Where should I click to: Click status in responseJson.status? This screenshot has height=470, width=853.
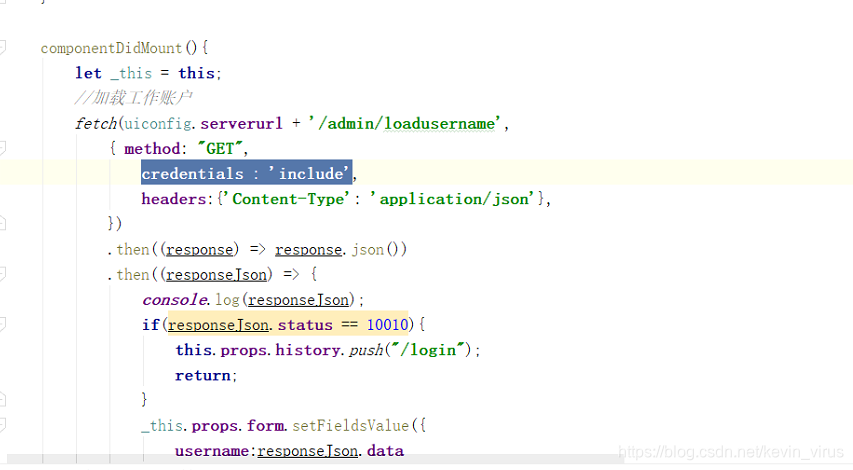305,325
